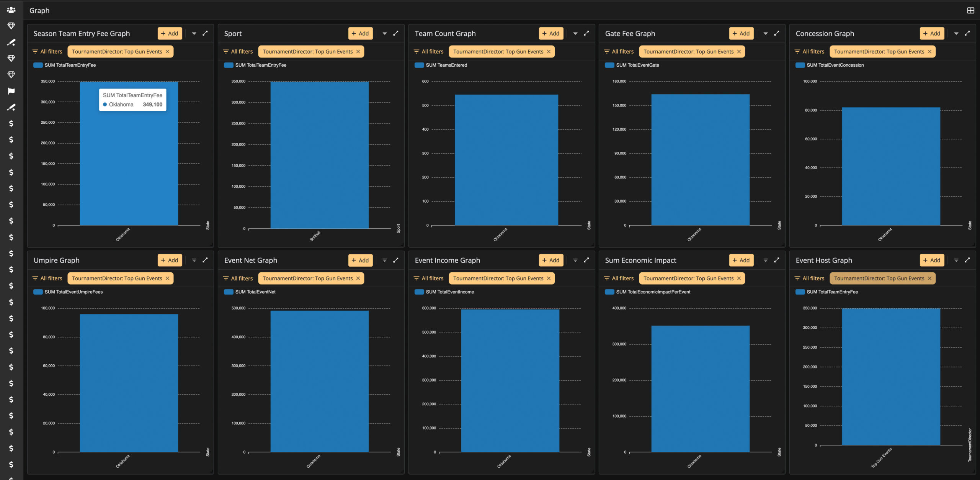Open the filter icon on the Sport panel
The width and height of the screenshot is (980, 480).
pos(385,33)
